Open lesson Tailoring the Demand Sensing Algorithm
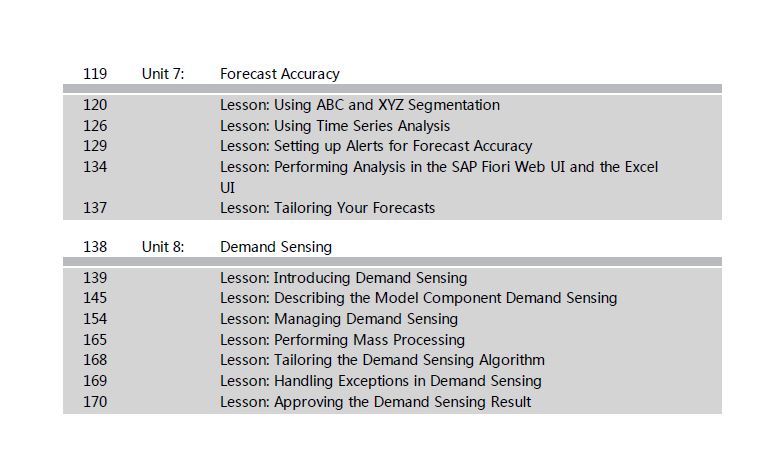 (382, 360)
